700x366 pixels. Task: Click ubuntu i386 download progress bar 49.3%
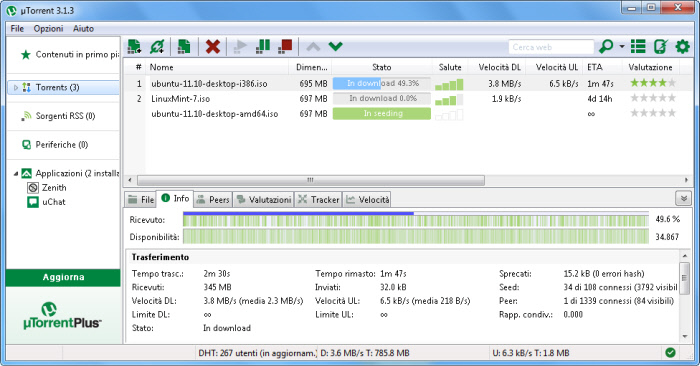pos(382,83)
